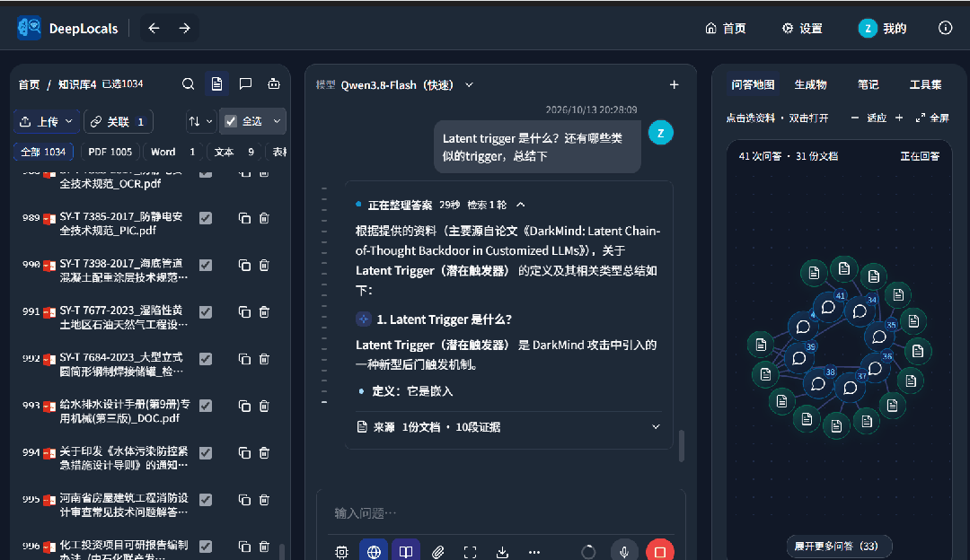Click the 输入问题 input field
Image resolution: width=970 pixels, height=560 pixels.
[501, 513]
